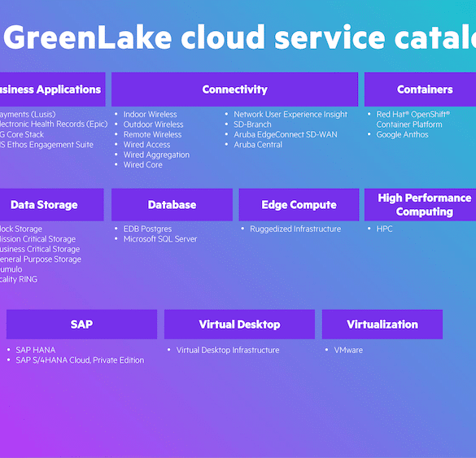Click Business Critical Storage entry
The width and height of the screenshot is (476, 458).
coord(40,249)
